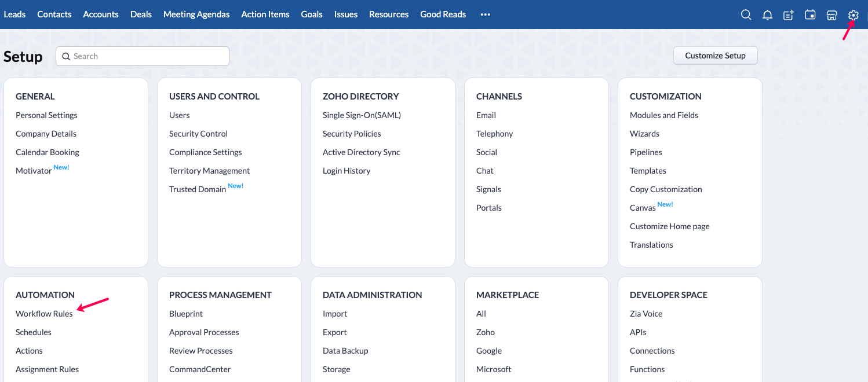
Task: Open Zia Voice in Developer Space
Action: pyautogui.click(x=646, y=314)
